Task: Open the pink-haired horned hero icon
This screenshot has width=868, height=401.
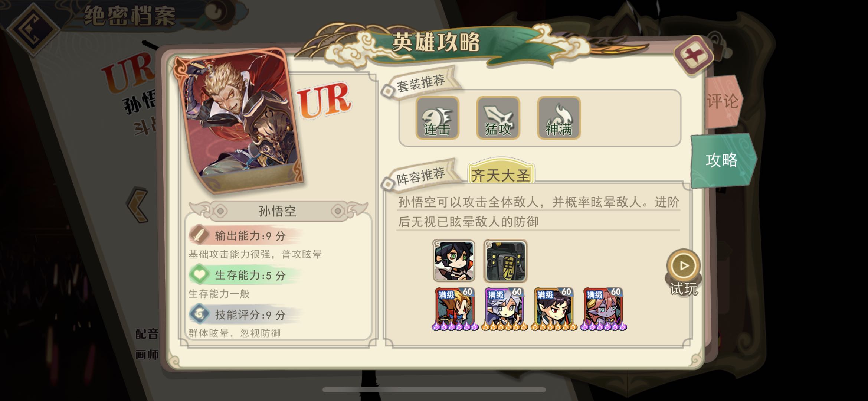Action: (603, 309)
